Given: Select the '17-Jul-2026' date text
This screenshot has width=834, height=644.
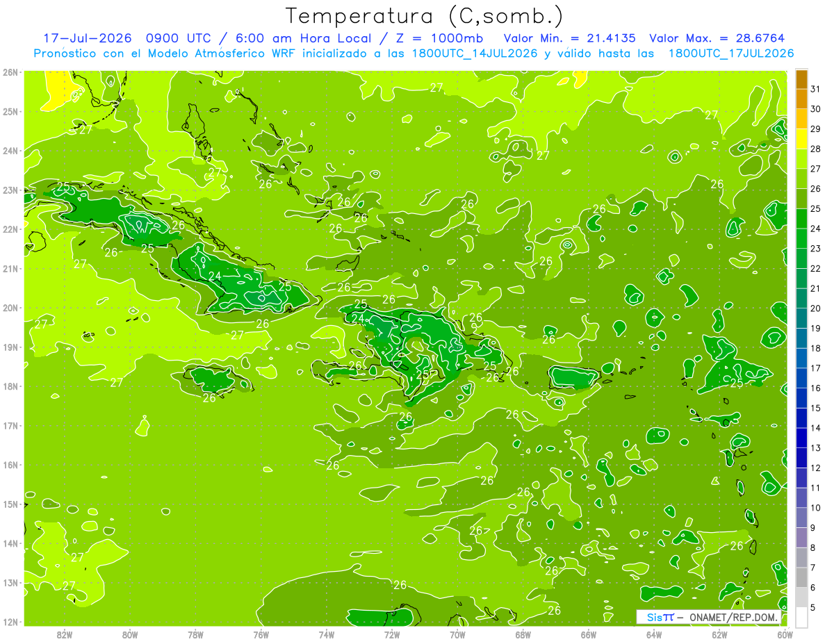Looking at the screenshot, I should [89, 38].
